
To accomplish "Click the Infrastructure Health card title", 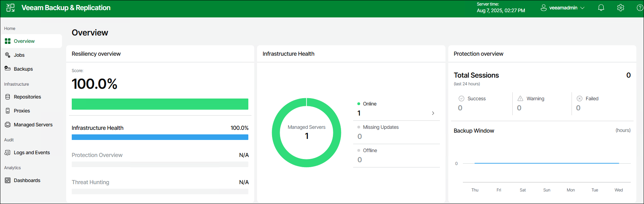I will tap(288, 54).
